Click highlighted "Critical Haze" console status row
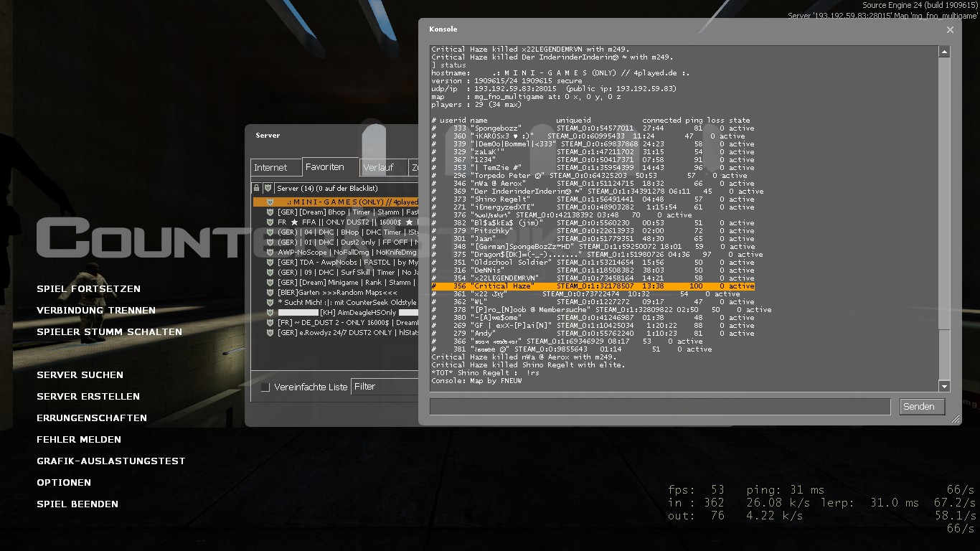Screen dimensions: 980x551 point(593,286)
